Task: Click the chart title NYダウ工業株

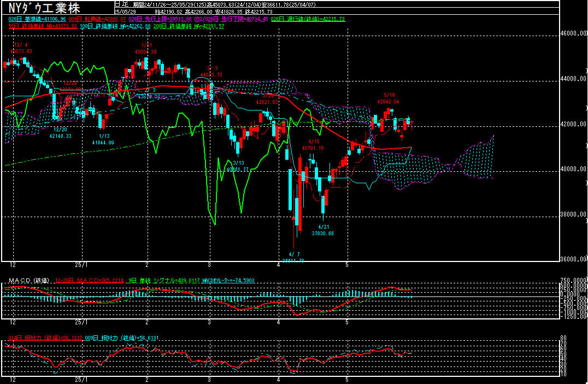Action: [44, 8]
